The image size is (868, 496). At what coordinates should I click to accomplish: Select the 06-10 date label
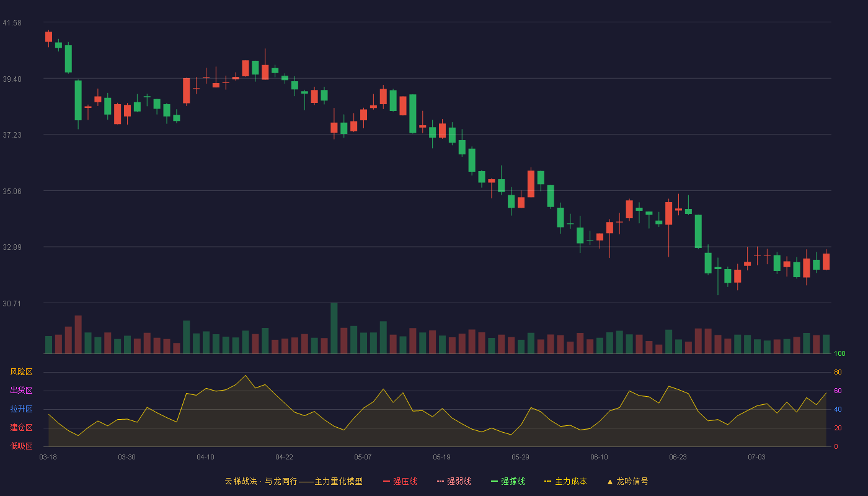point(599,457)
